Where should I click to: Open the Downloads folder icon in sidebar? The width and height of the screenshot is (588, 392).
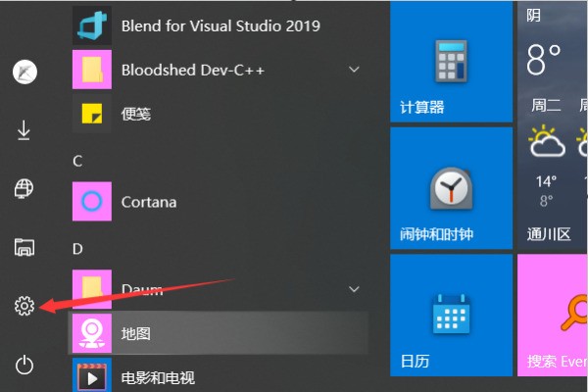(x=24, y=129)
